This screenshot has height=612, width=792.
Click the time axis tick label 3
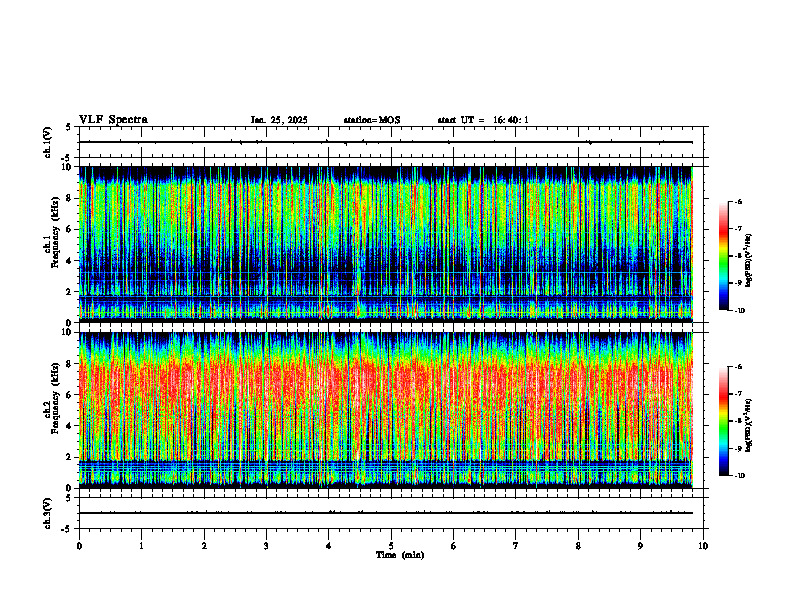click(266, 546)
